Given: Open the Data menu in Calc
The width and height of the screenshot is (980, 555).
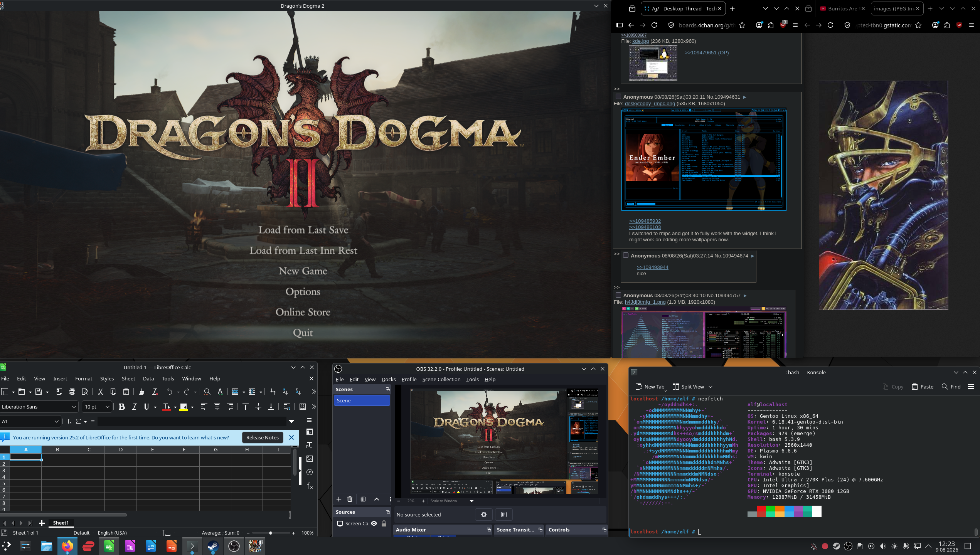Looking at the screenshot, I should (148, 378).
